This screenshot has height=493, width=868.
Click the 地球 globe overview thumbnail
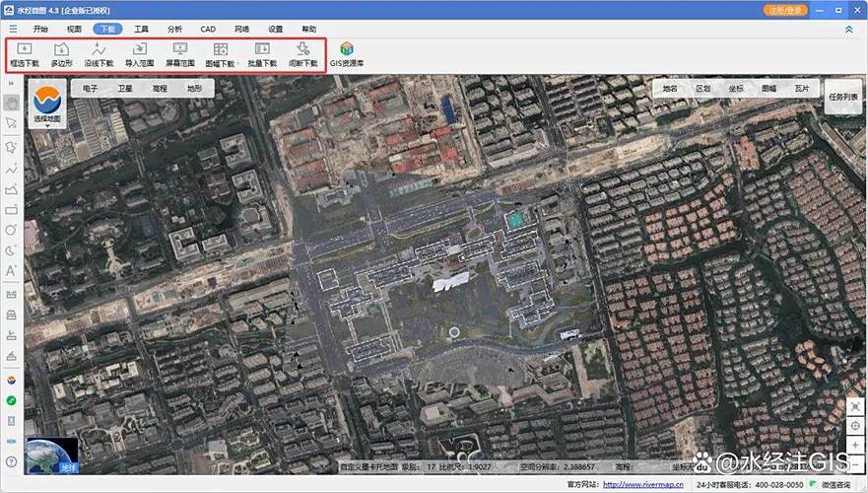point(52,456)
